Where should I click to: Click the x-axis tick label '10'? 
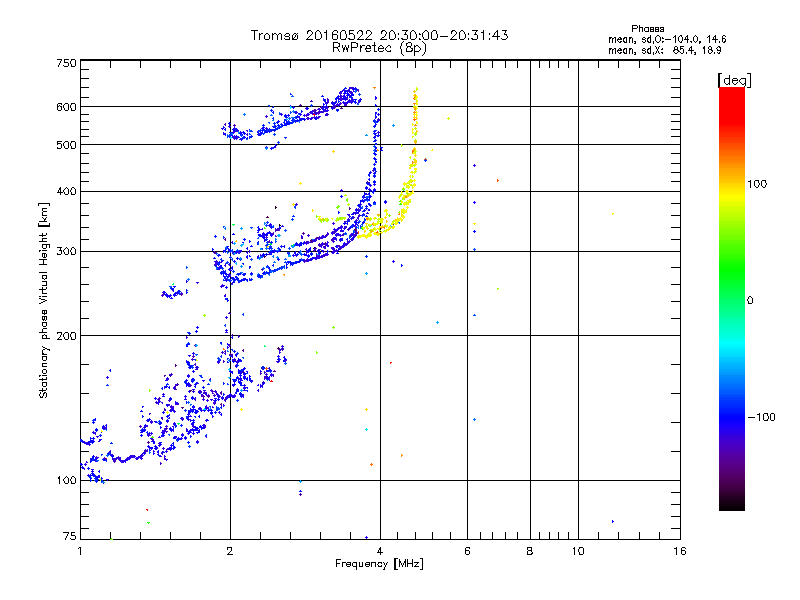578,551
